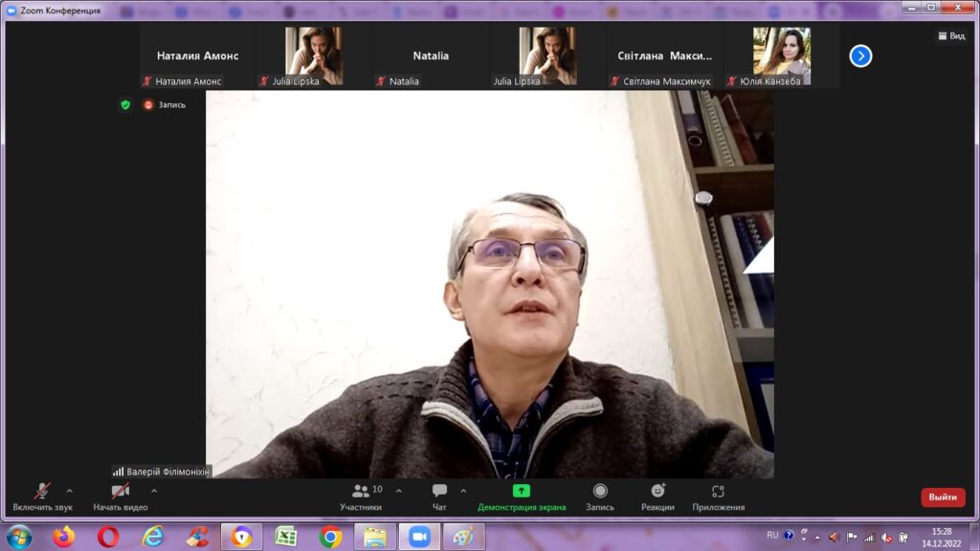Open the Участники participants panel
The width and height of the screenshot is (980, 551).
coord(361,497)
